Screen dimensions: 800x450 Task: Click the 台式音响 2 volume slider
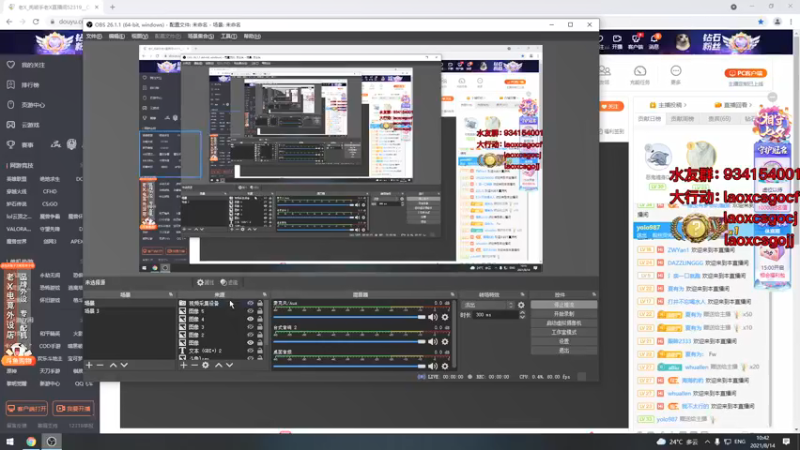point(349,341)
